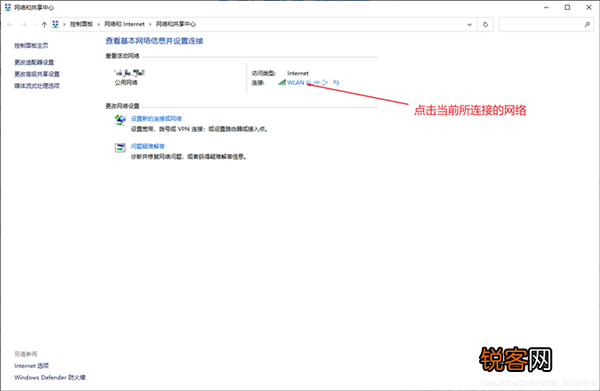The height and width of the screenshot is (391, 600).
Task: Click the new connection setup icon
Action: click(x=120, y=120)
